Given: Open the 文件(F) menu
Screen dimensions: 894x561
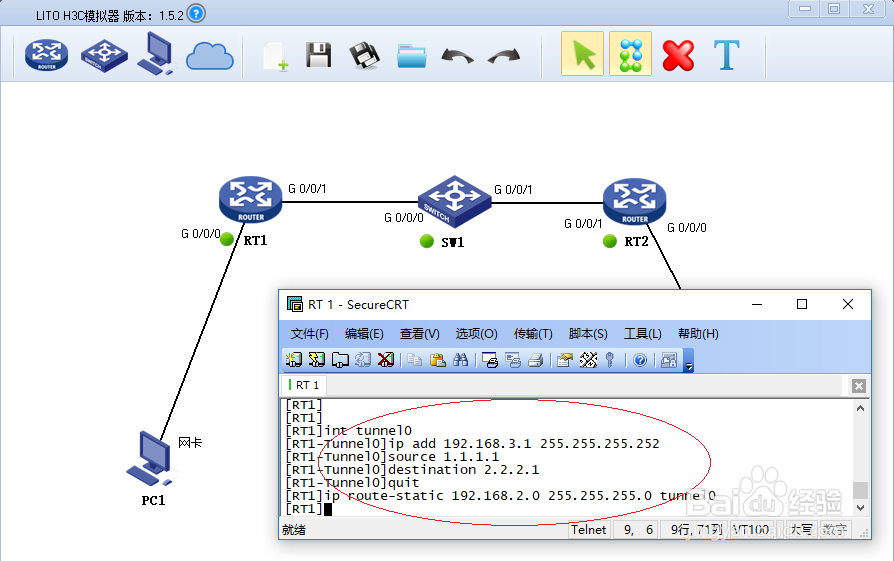Looking at the screenshot, I should click(x=310, y=334).
